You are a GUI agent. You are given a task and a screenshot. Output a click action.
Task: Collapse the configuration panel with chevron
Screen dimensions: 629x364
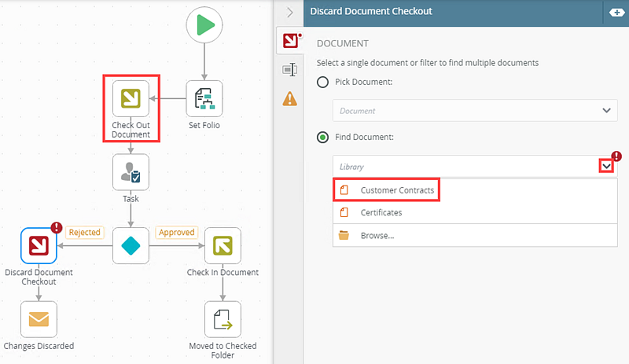coord(289,12)
